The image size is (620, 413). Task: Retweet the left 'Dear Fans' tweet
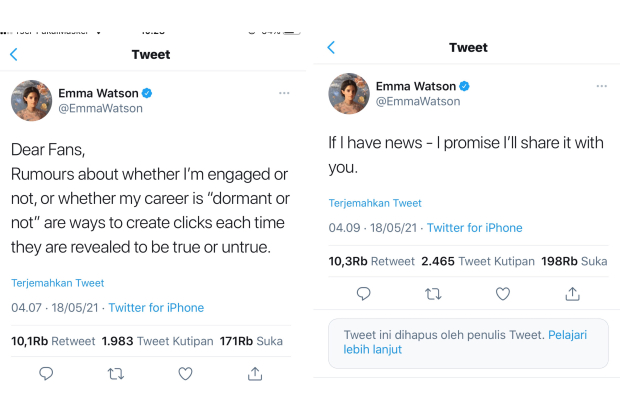pos(116,373)
